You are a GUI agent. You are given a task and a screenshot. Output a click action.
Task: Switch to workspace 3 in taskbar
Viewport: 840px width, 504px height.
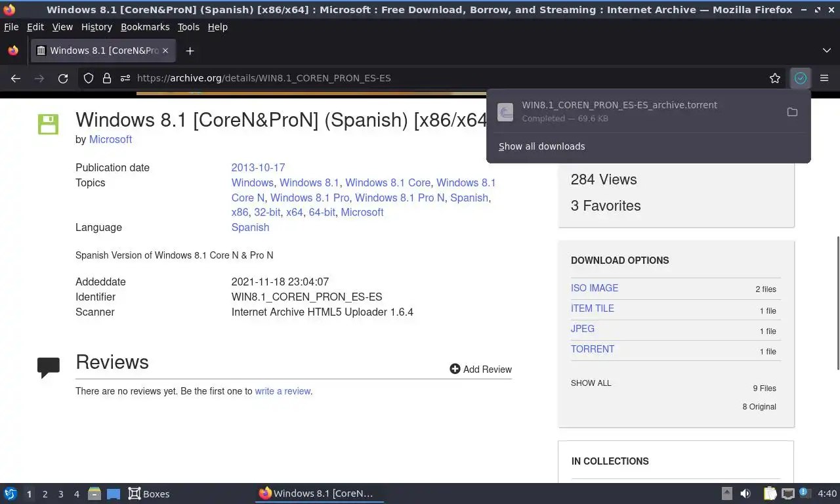coord(60,494)
